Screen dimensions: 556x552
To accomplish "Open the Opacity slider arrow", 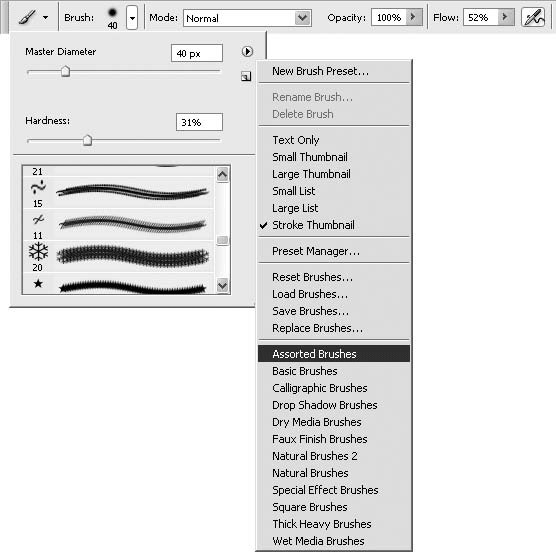I will point(414,17).
